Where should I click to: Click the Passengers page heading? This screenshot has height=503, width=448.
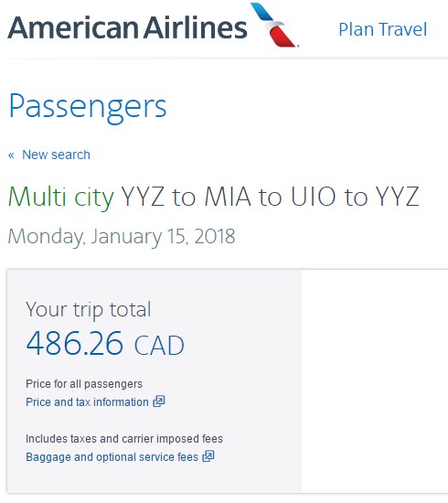coord(88,107)
